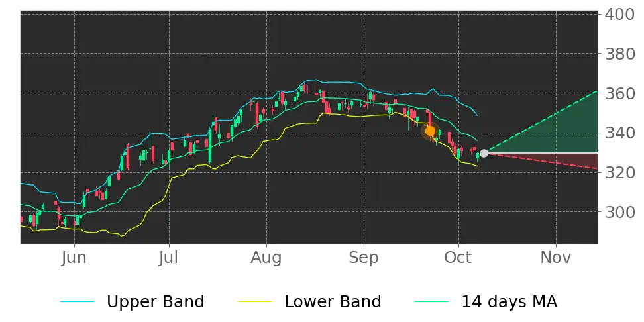Click the cyan Upper Band legend line

[78, 302]
